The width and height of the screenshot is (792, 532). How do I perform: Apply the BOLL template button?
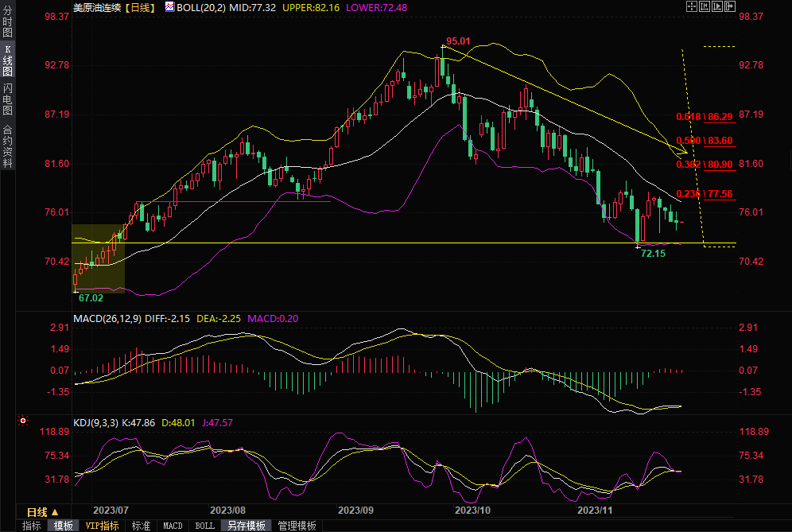pos(204,526)
